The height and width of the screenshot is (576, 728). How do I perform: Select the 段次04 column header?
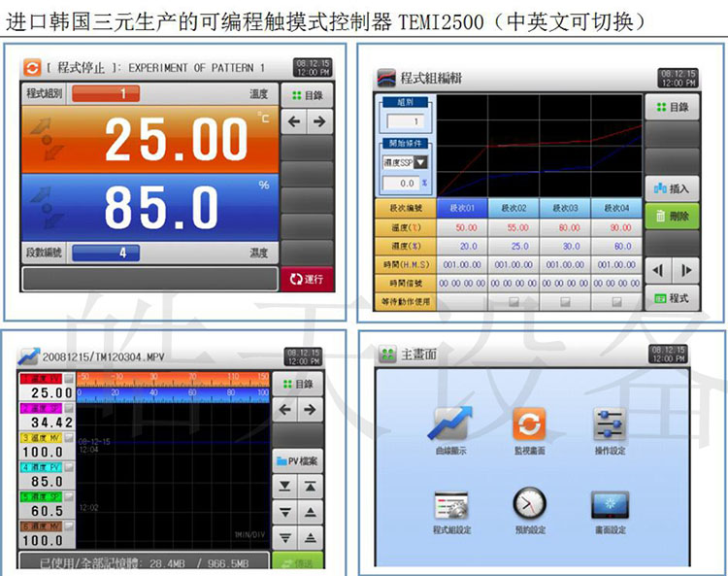616,208
